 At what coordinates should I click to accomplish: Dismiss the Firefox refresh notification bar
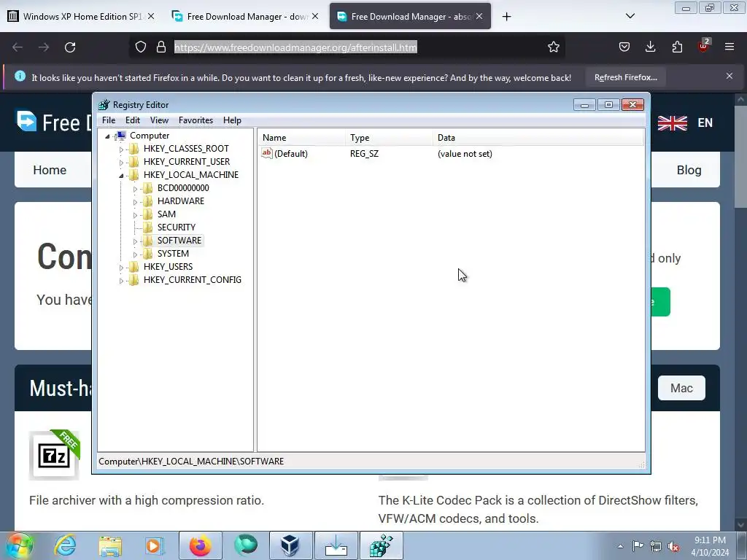[729, 76]
